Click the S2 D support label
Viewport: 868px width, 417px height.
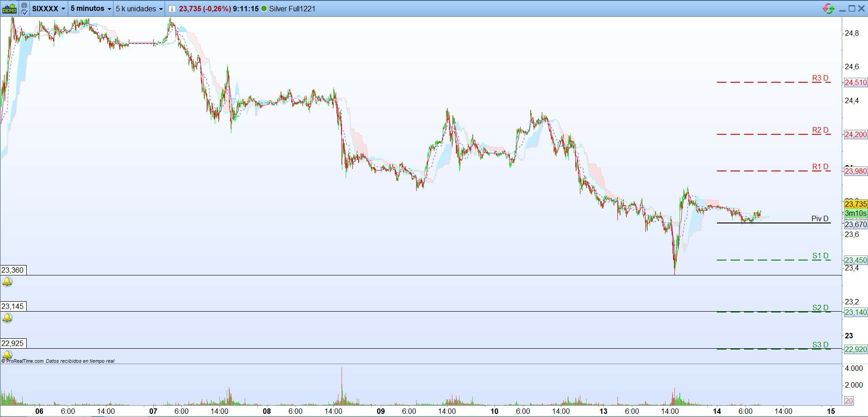coord(820,308)
